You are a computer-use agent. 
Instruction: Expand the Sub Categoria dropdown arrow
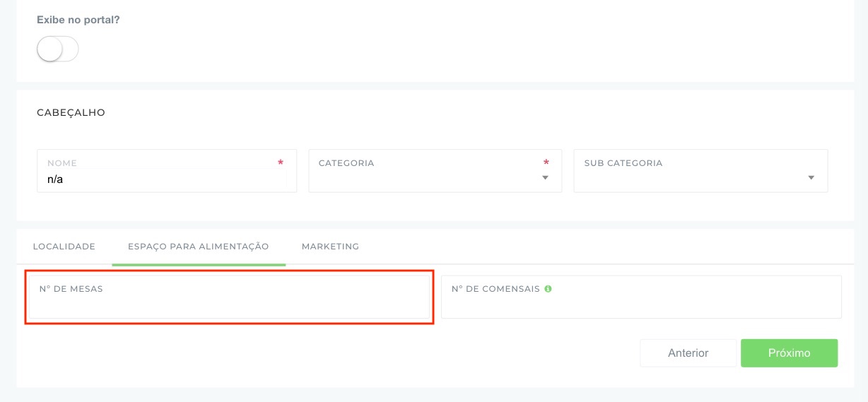(811, 178)
